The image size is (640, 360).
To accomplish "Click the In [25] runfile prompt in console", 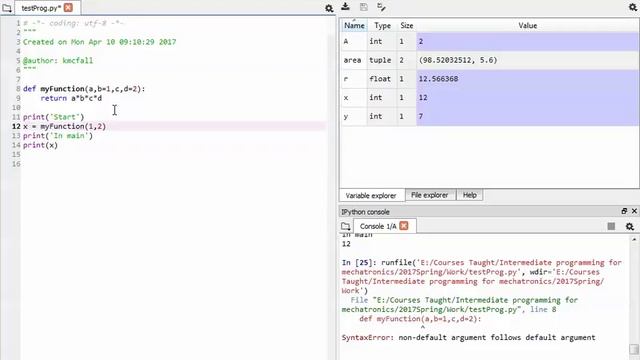I will pyautogui.click(x=482, y=276).
